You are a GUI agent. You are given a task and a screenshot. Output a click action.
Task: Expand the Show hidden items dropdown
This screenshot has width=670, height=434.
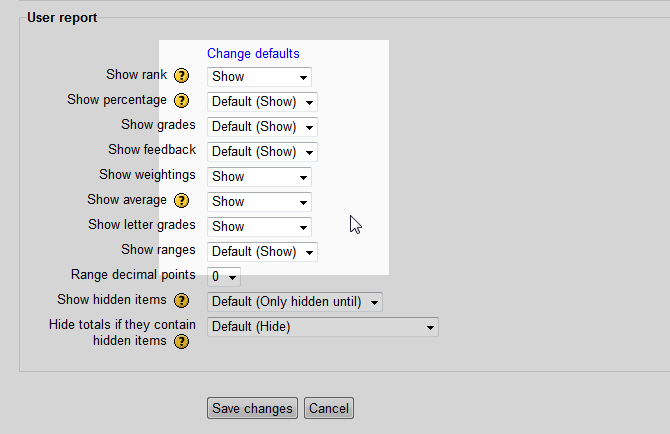pyautogui.click(x=294, y=302)
